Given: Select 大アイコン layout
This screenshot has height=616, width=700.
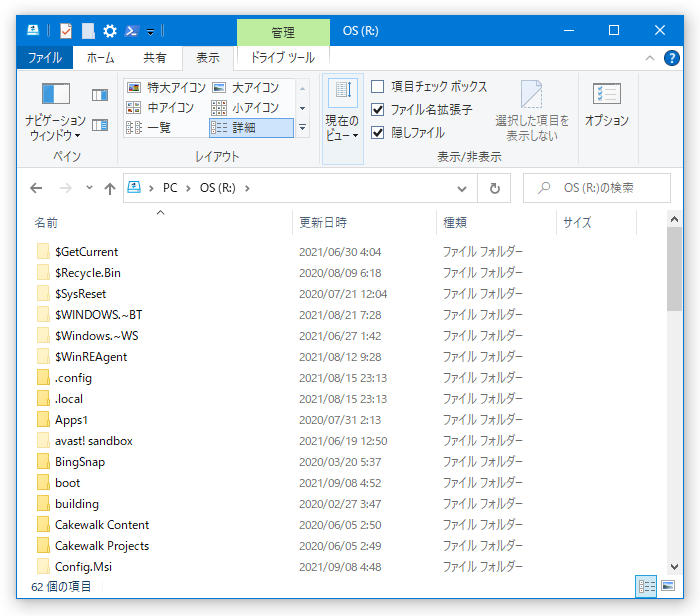Looking at the screenshot, I should pos(246,87).
